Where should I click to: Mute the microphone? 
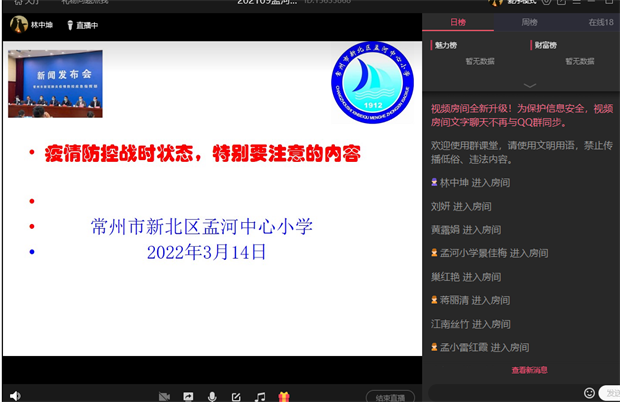(211, 397)
